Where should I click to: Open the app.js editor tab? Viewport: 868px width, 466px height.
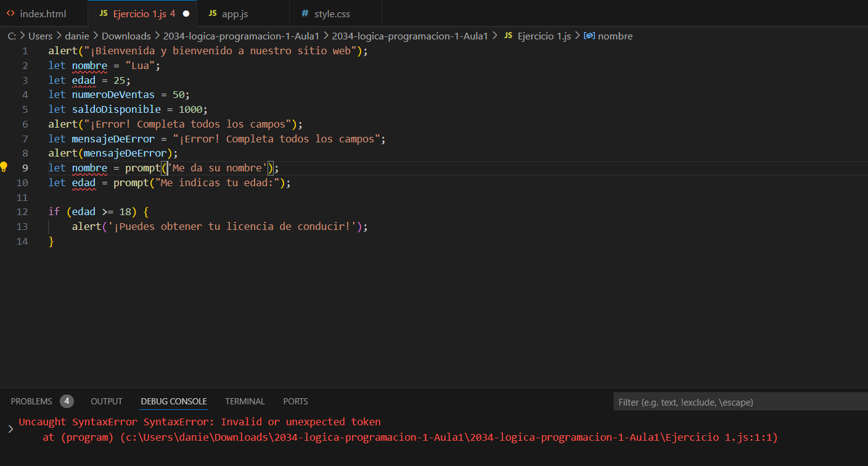[243, 13]
